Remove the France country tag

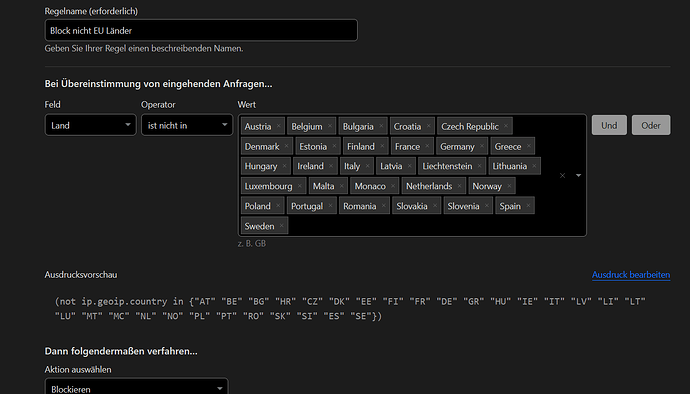click(x=427, y=146)
